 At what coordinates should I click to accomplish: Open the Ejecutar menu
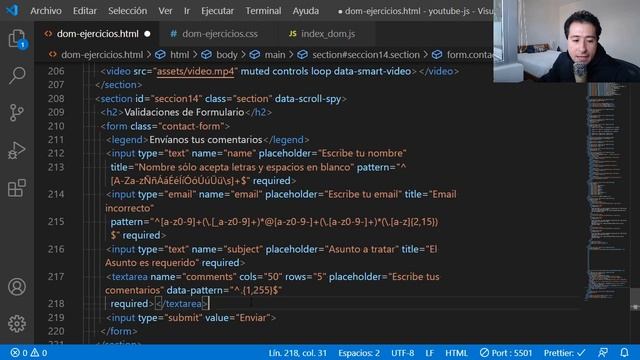coord(217,11)
